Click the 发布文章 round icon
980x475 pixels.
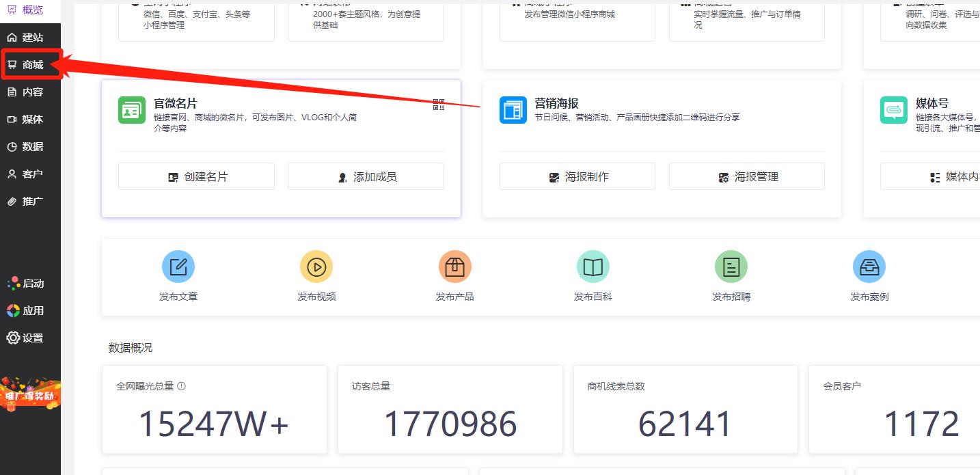(x=178, y=267)
